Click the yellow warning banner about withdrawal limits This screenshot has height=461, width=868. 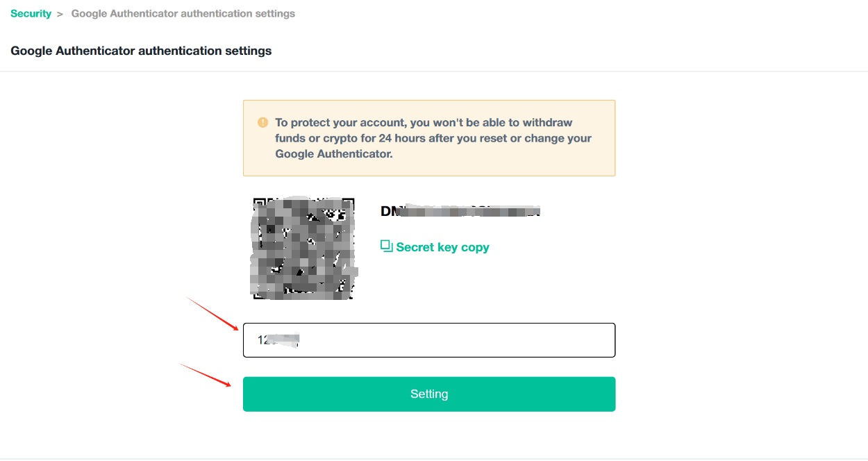click(429, 137)
